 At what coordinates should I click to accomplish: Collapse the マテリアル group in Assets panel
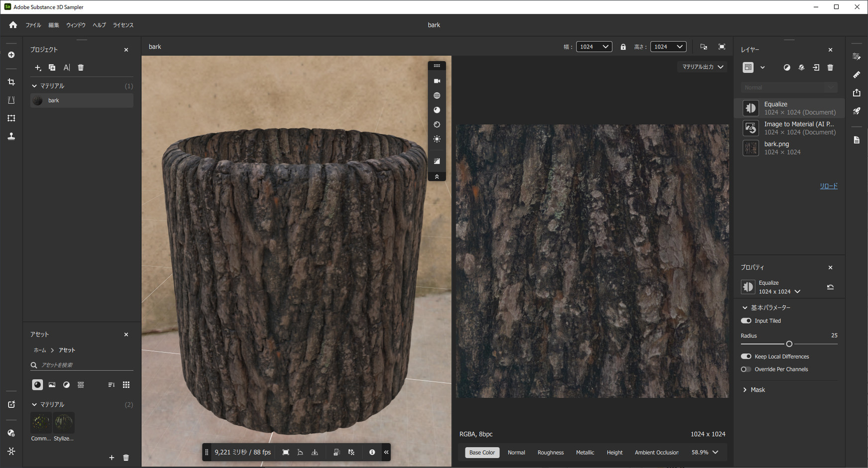(34, 405)
